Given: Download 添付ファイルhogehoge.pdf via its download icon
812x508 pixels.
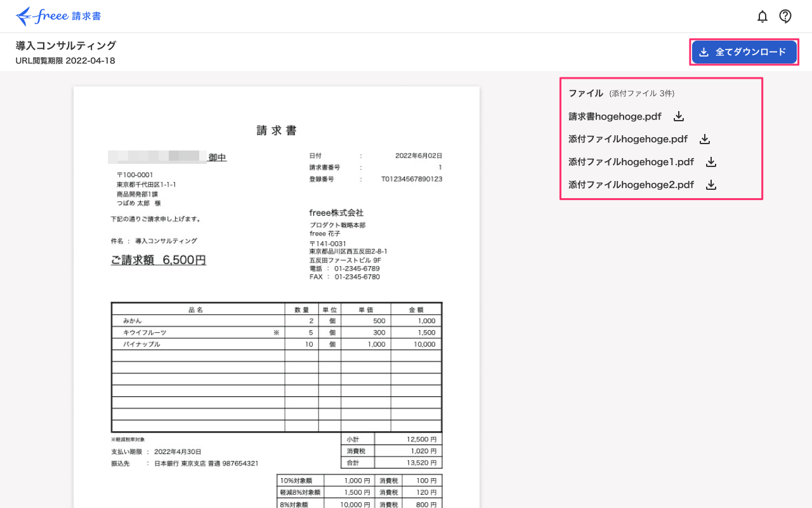Looking at the screenshot, I should 705,139.
